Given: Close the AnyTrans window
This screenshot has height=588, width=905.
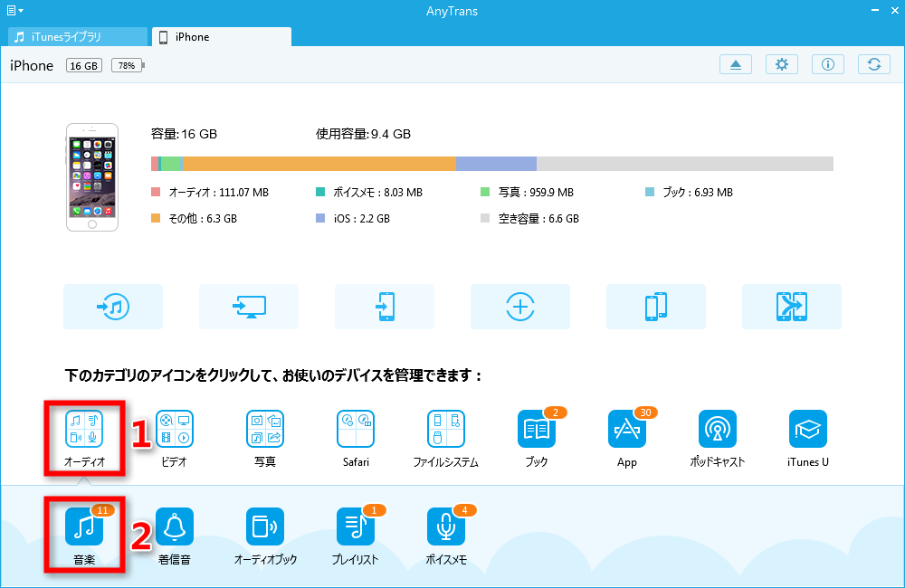Looking at the screenshot, I should click(x=894, y=11).
